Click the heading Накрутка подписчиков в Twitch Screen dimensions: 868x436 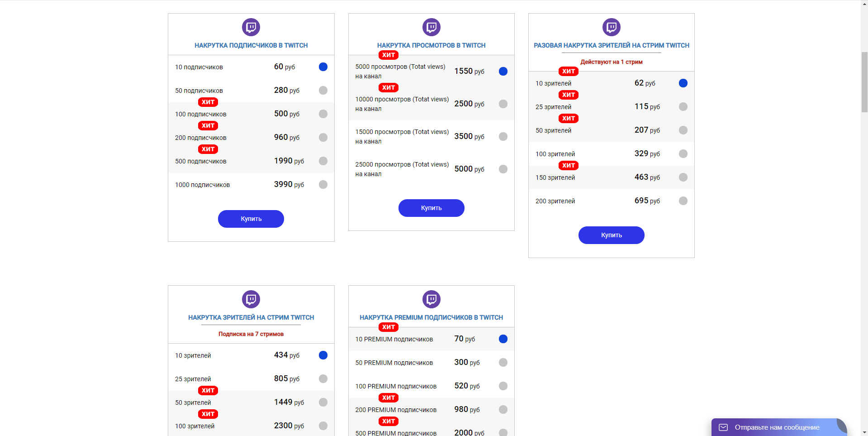coord(251,46)
